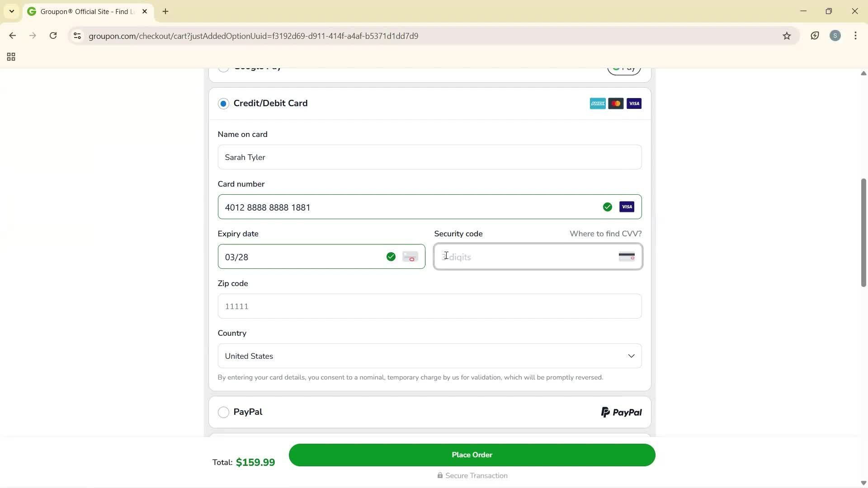
Task: Click the reload page icon
Action: point(53,36)
